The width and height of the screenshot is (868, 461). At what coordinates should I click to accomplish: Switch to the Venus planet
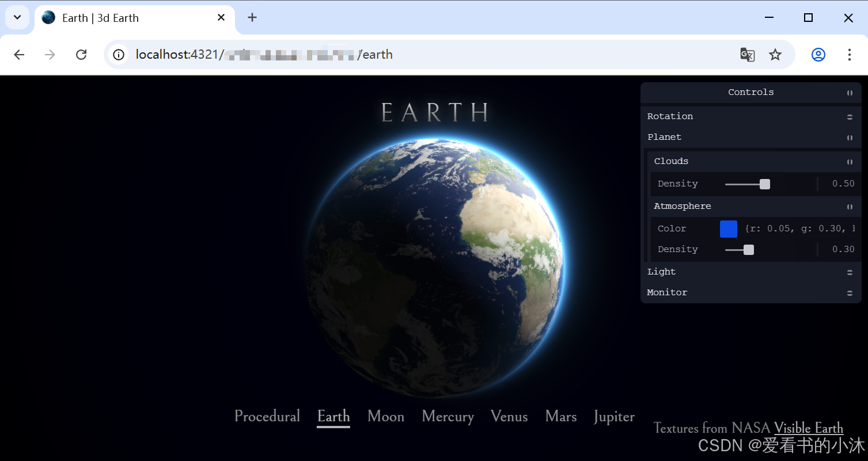pos(509,417)
